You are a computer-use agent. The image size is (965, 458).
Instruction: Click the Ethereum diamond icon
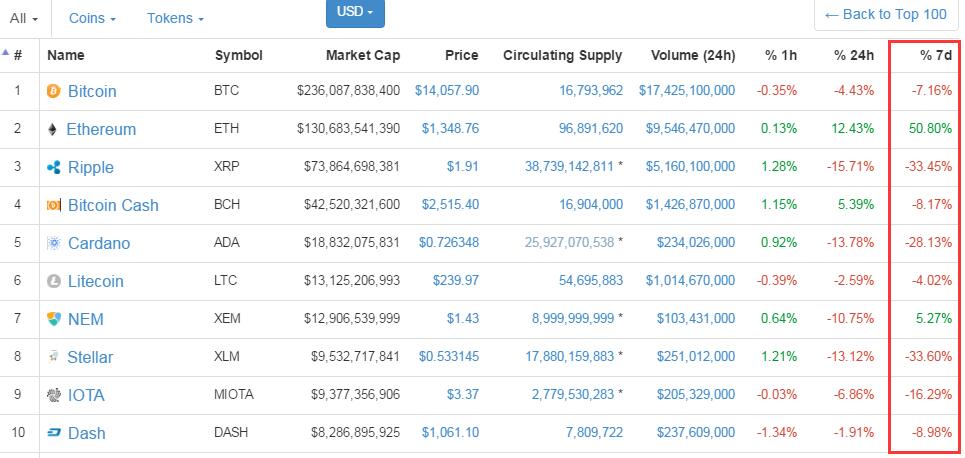pyautogui.click(x=53, y=129)
